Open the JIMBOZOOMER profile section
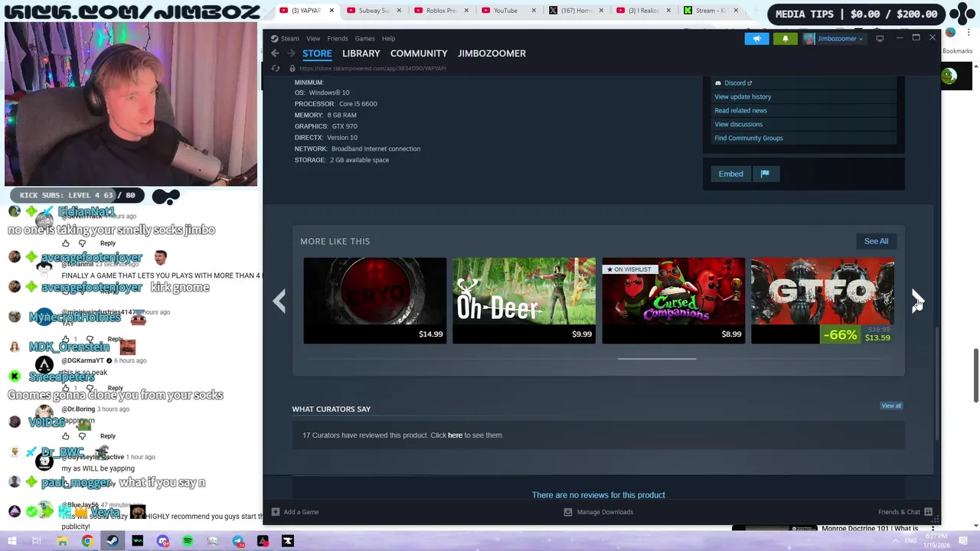This screenshot has height=551, width=980. (492, 54)
